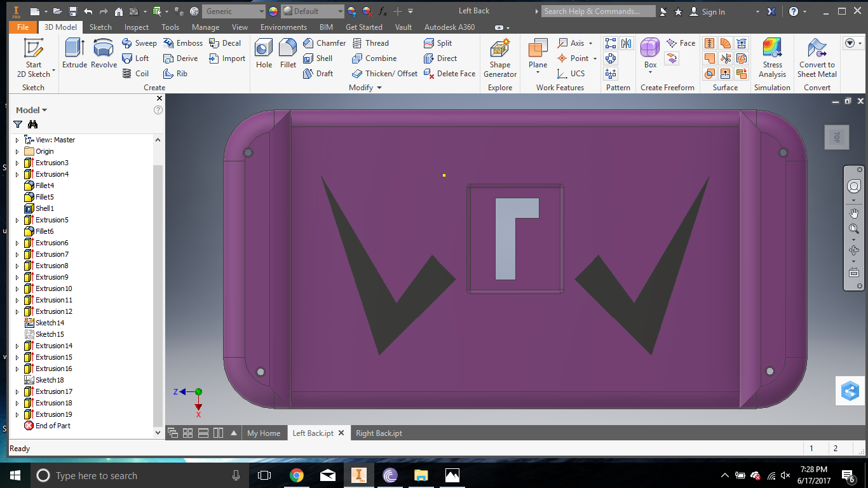The image size is (868, 488).
Task: Create a freeform Box
Action: [650, 53]
